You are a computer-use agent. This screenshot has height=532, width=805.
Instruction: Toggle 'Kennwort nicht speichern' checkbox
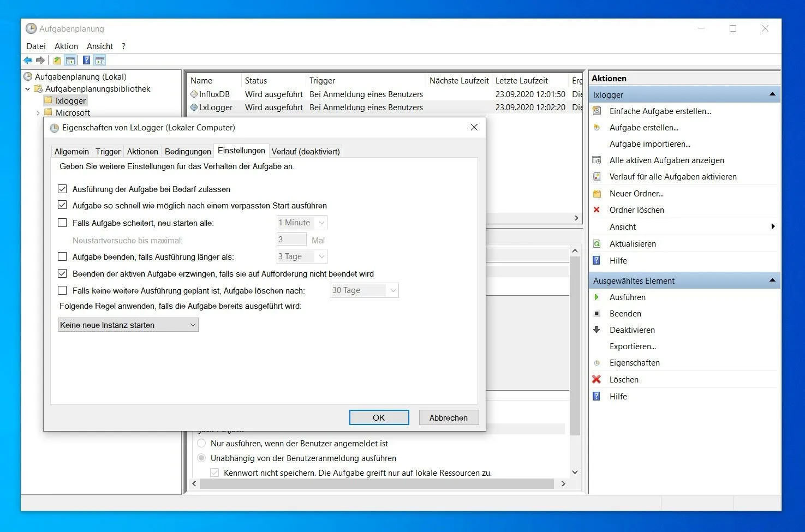[215, 473]
